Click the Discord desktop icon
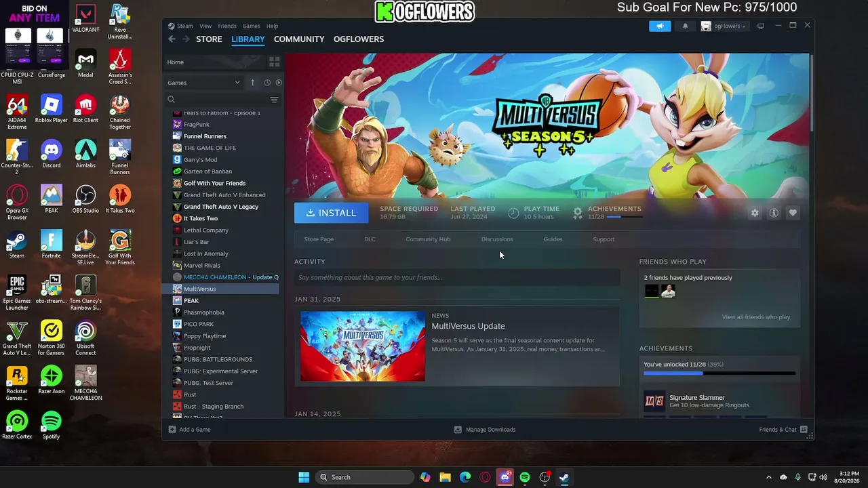Viewport: 868px width, 488px height. point(52,153)
